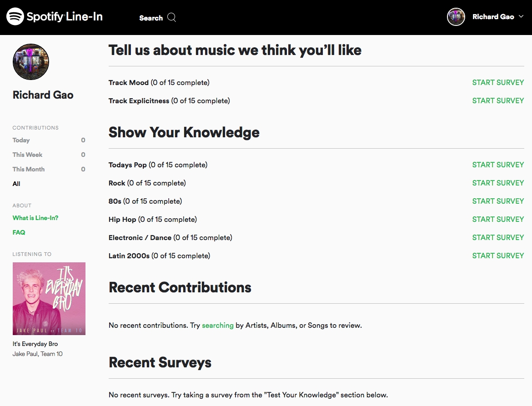This screenshot has height=406, width=532.
Task: Start the 80s survey
Action: tap(498, 201)
